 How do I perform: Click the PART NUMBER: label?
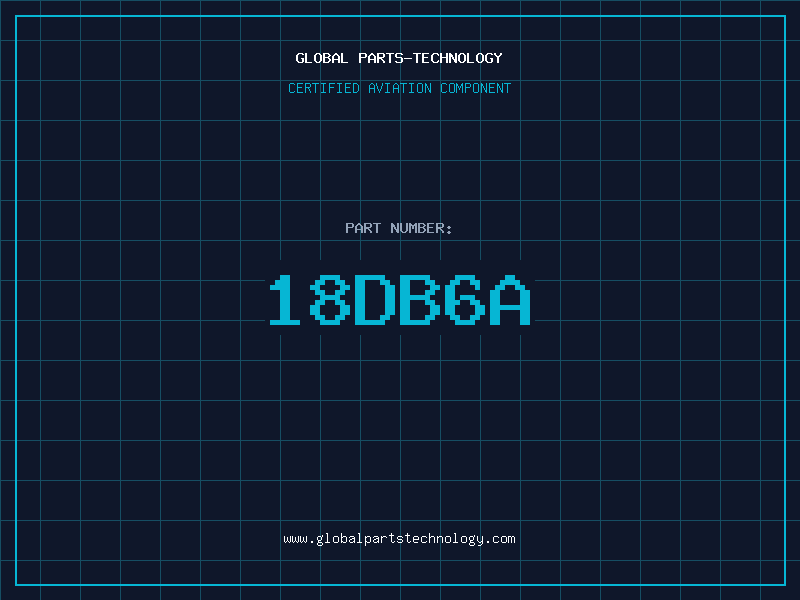click(x=399, y=228)
